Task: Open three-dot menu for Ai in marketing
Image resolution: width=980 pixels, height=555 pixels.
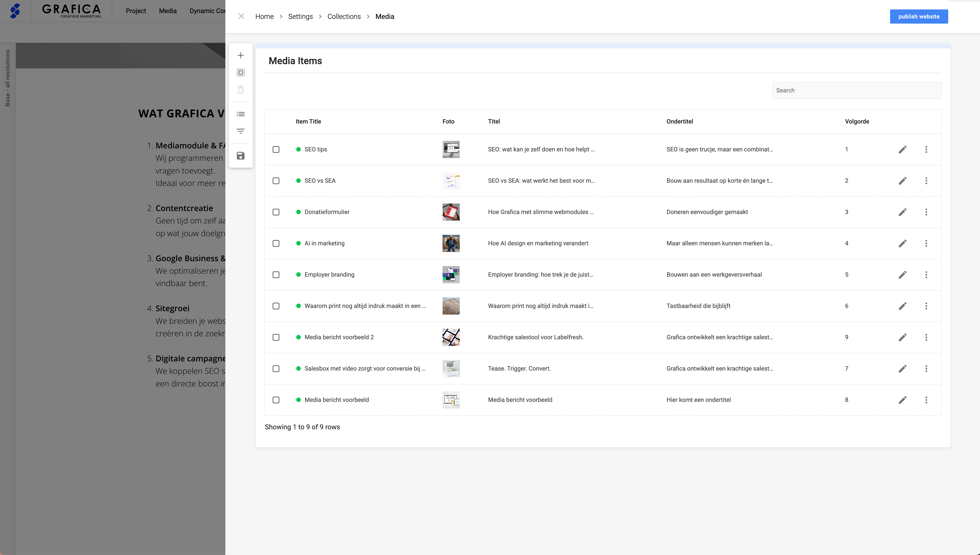Action: pyautogui.click(x=926, y=244)
